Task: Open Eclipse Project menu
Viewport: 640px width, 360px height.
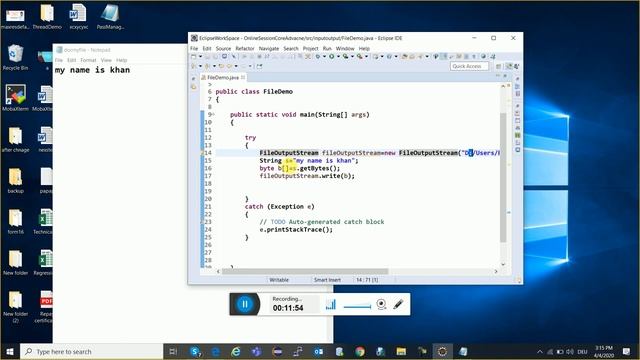Action: (311, 48)
